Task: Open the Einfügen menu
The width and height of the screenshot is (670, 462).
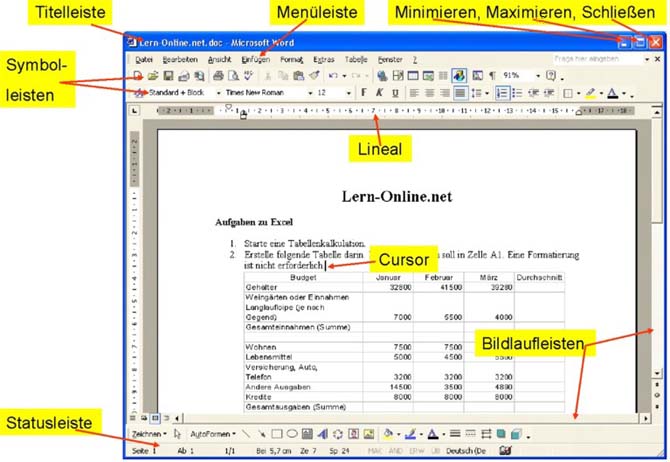Action: click(x=256, y=60)
